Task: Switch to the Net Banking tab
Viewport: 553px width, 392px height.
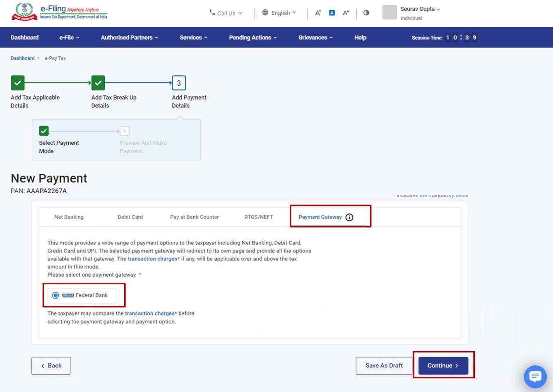Action: [x=69, y=217]
